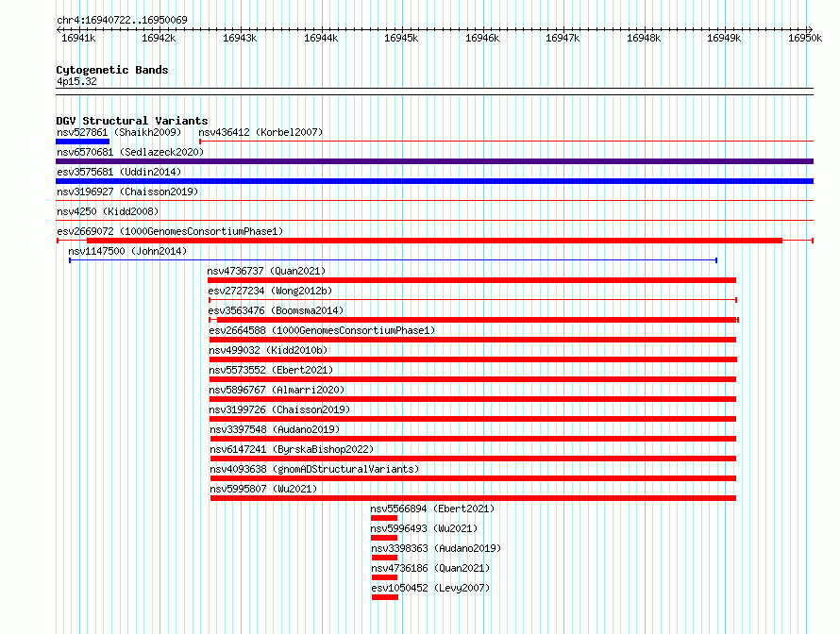The height and width of the screenshot is (634, 840).
Task: Click nsv5566894 (Ebert2021) variant label
Action: click(432, 509)
